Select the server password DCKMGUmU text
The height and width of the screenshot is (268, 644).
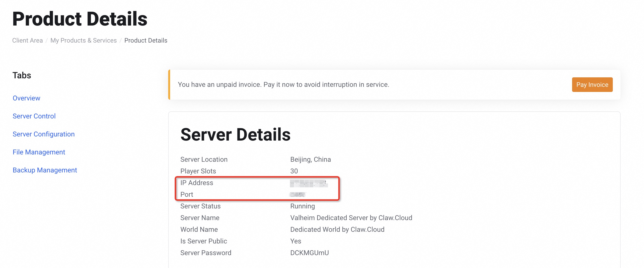pyautogui.click(x=309, y=253)
